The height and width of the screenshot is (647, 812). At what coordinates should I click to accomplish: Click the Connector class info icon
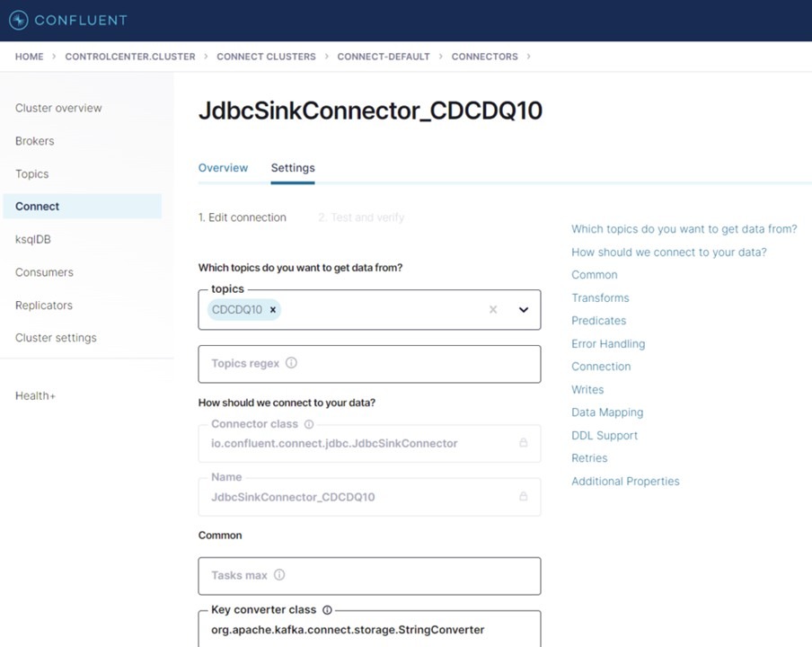pos(308,423)
